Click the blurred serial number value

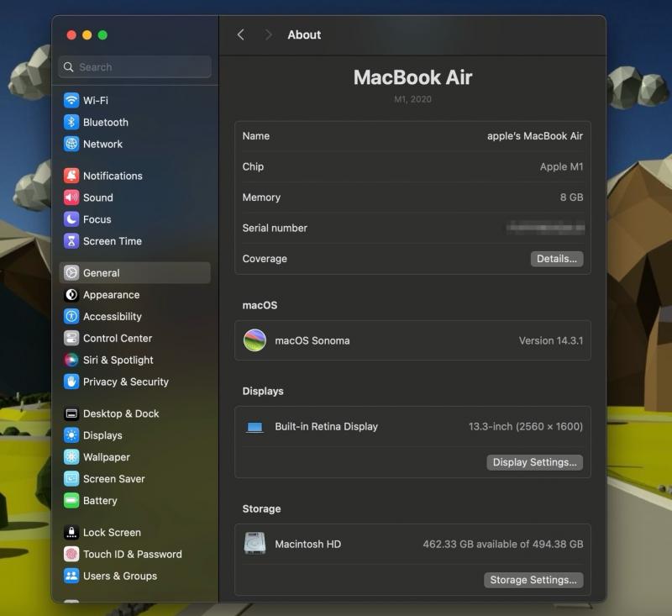click(545, 228)
